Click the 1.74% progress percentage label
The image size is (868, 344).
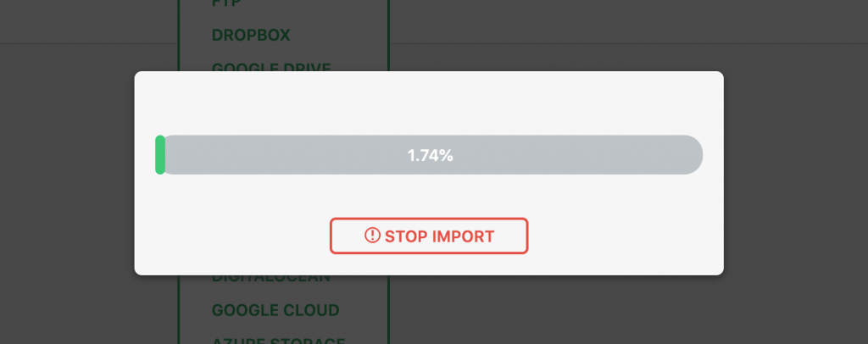click(431, 156)
